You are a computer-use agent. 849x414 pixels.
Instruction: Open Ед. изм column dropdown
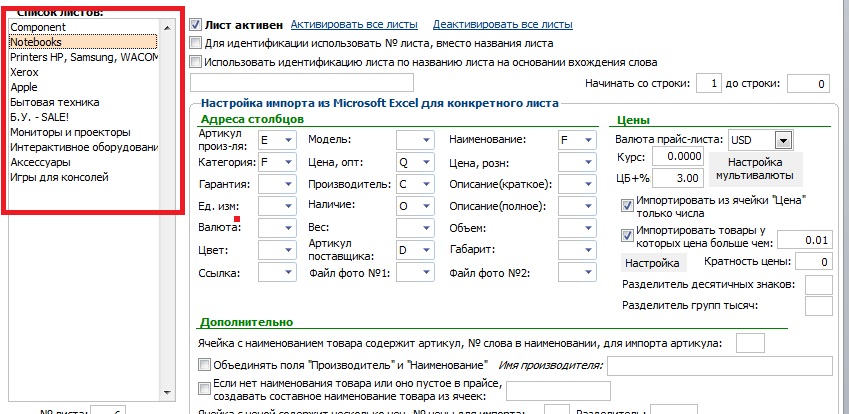coord(289,206)
